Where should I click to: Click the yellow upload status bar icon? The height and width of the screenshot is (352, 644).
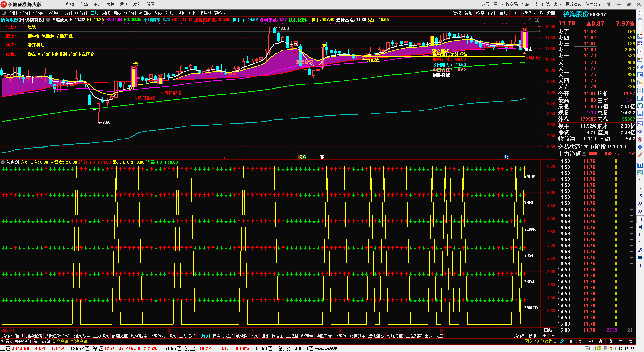pyautogui.click(x=599, y=349)
